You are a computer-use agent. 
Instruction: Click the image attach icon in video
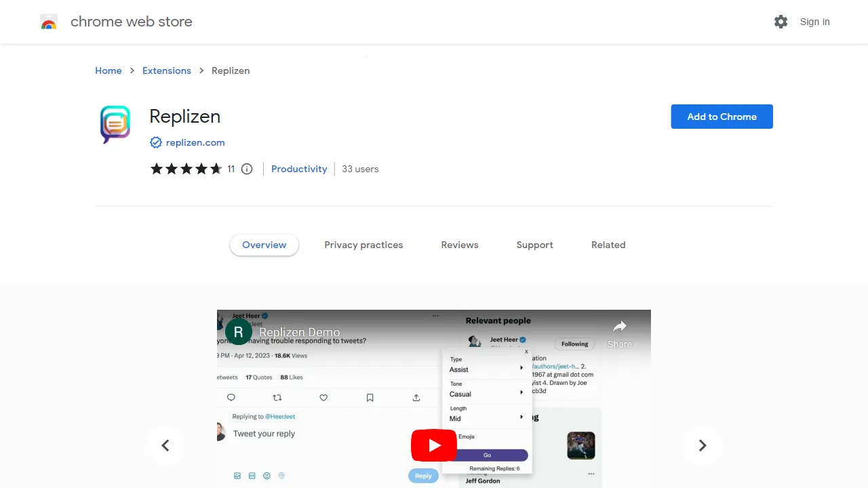(237, 476)
